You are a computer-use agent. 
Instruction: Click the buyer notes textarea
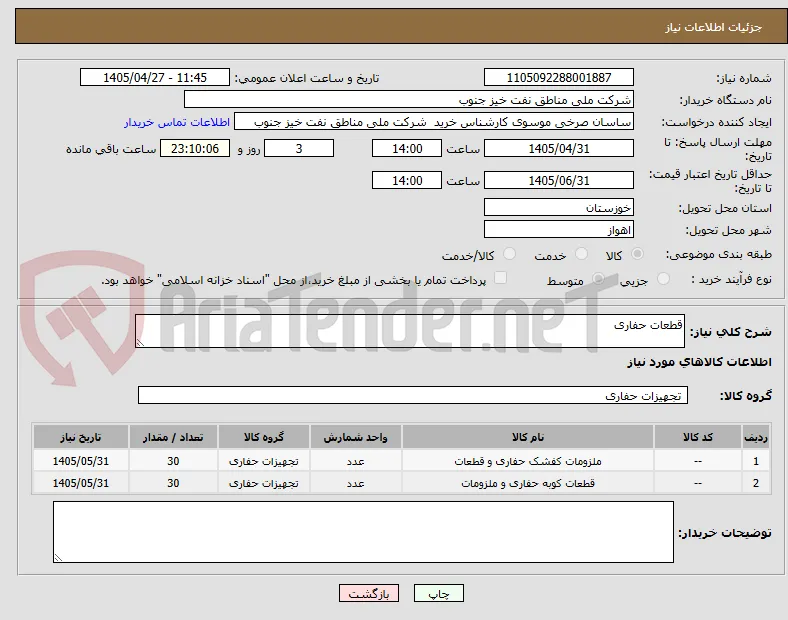[x=363, y=532]
